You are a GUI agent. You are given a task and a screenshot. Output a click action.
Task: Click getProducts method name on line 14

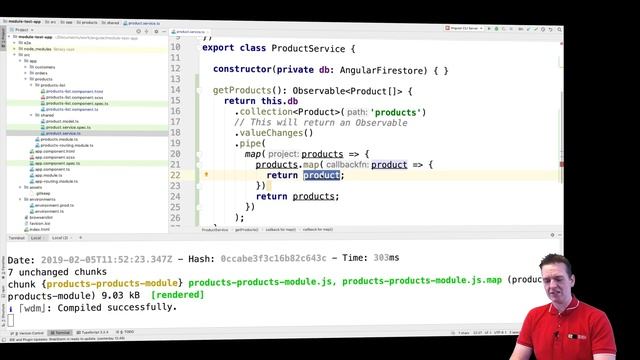pos(242,90)
